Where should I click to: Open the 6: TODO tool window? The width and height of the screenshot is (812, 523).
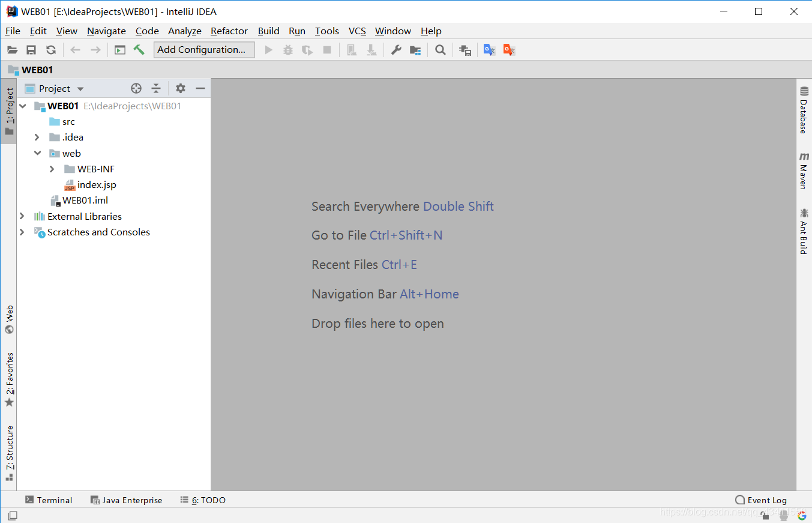tap(203, 500)
